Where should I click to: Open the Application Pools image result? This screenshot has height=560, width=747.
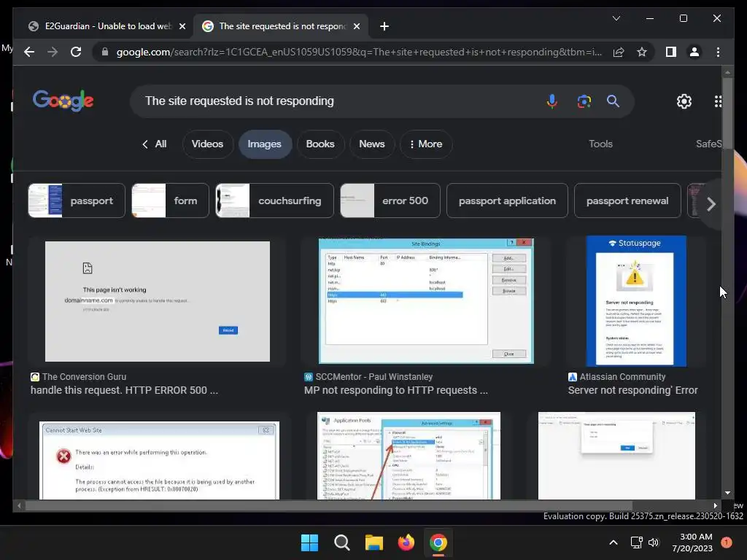pos(409,456)
